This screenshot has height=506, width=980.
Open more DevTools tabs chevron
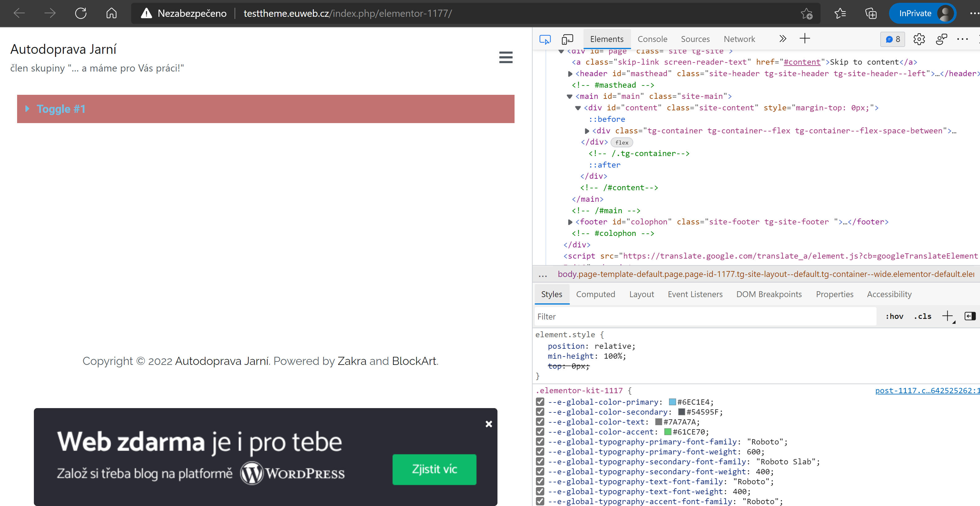click(x=783, y=39)
